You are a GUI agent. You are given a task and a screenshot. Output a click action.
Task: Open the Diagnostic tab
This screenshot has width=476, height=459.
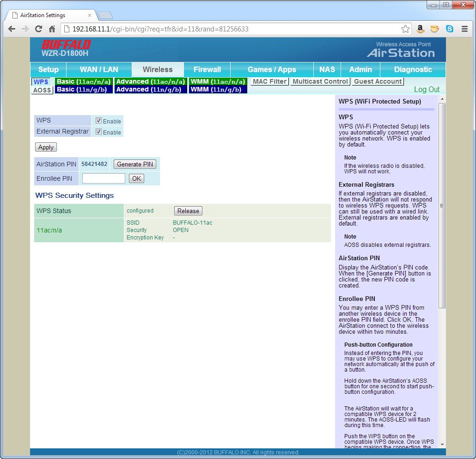click(413, 69)
